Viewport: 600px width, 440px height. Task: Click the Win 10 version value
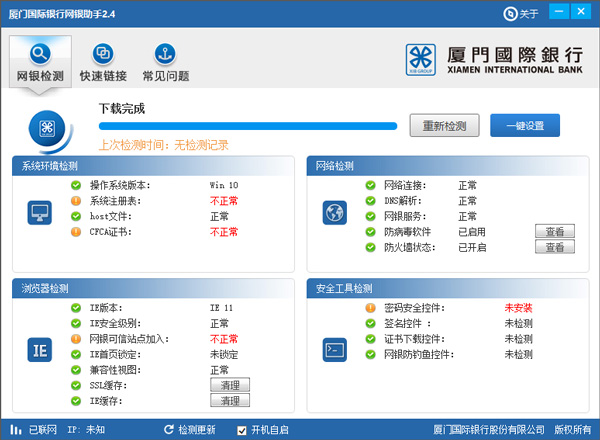(224, 185)
